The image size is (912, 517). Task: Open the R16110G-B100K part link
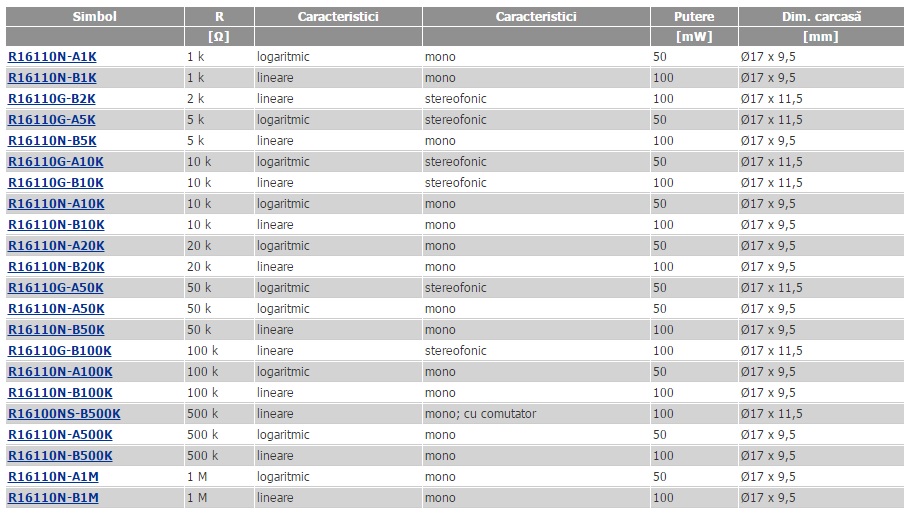point(60,351)
